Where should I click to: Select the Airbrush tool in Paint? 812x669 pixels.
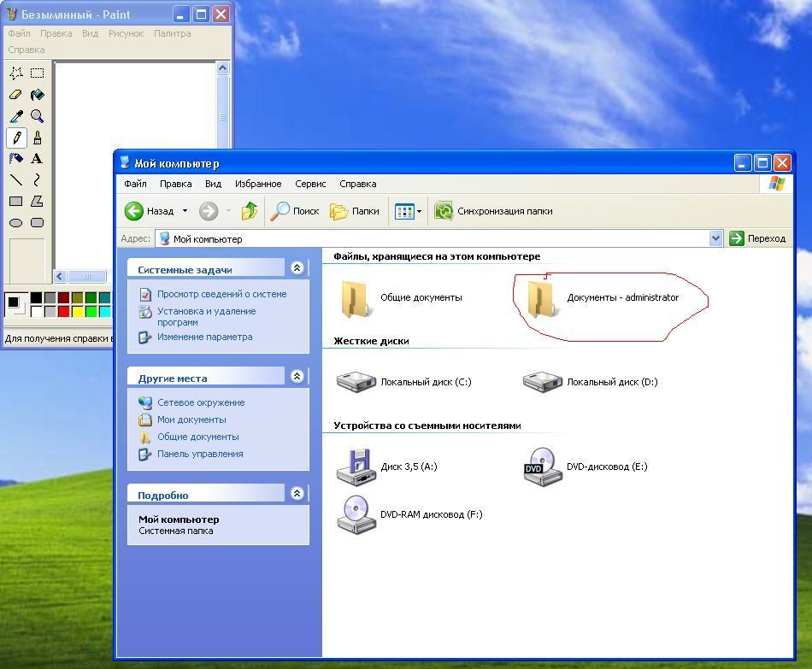[16, 158]
